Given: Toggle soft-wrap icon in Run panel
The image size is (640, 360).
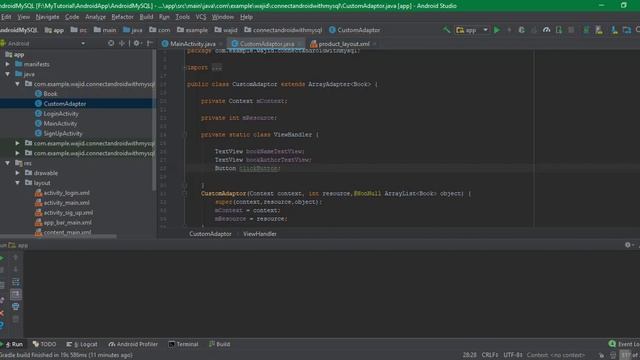Looking at the screenshot, I should click(x=16, y=282).
